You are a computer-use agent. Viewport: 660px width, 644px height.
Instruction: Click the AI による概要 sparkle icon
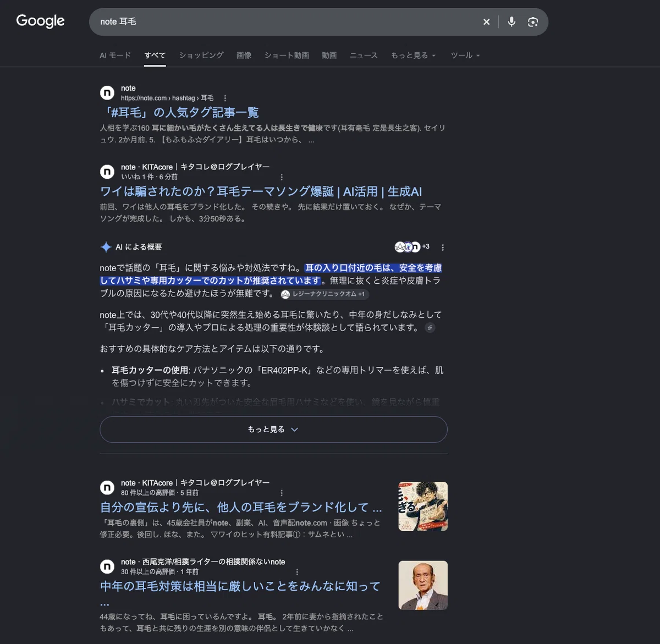106,247
